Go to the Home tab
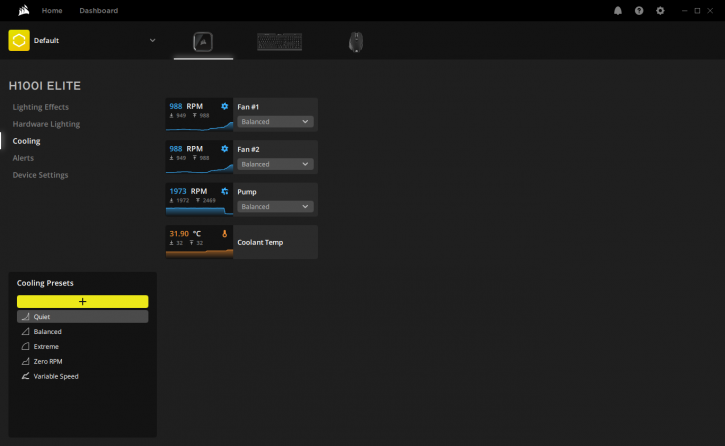Screen dimensions: 725x446 click(x=52, y=11)
